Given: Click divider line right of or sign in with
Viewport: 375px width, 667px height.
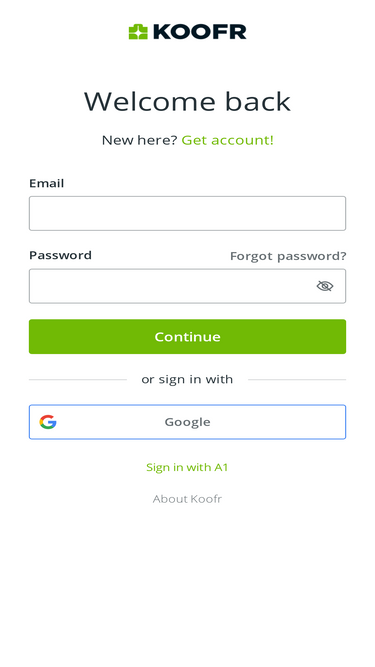Looking at the screenshot, I should [x=297, y=379].
